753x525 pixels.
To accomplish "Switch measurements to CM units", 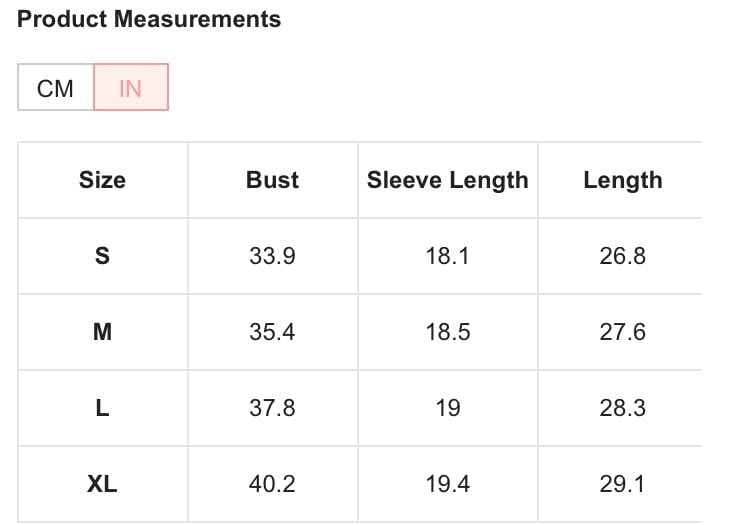I will point(55,88).
